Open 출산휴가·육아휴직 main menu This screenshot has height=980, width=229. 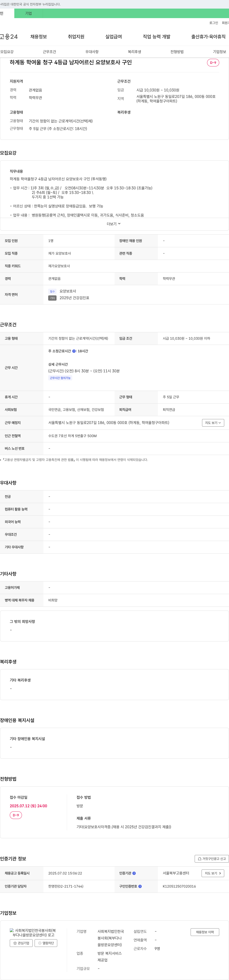208,36
